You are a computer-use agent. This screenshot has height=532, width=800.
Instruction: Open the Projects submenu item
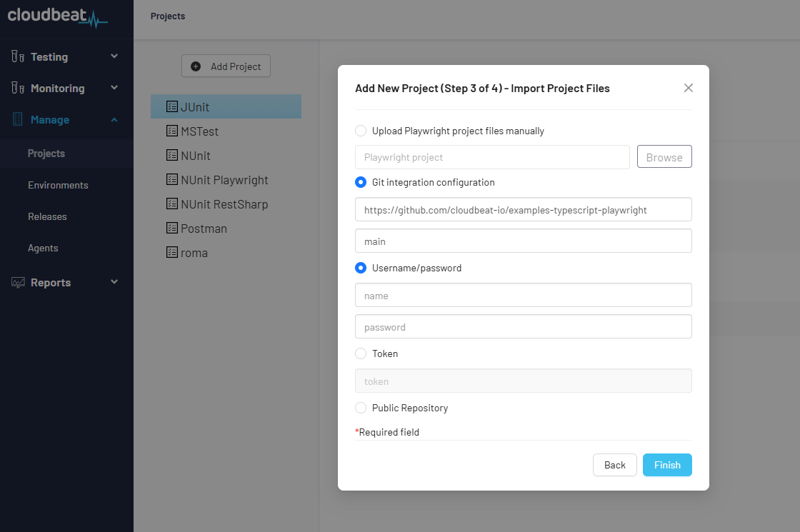point(46,154)
